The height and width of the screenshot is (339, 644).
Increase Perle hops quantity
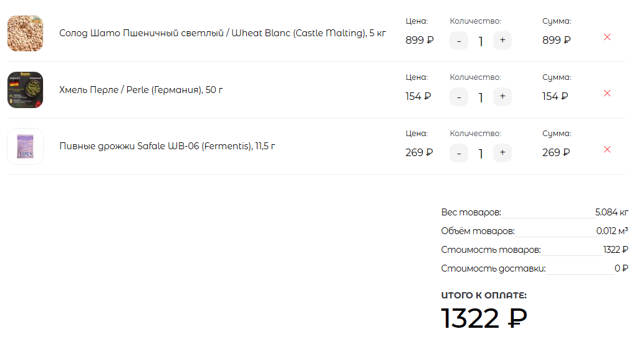pos(502,97)
